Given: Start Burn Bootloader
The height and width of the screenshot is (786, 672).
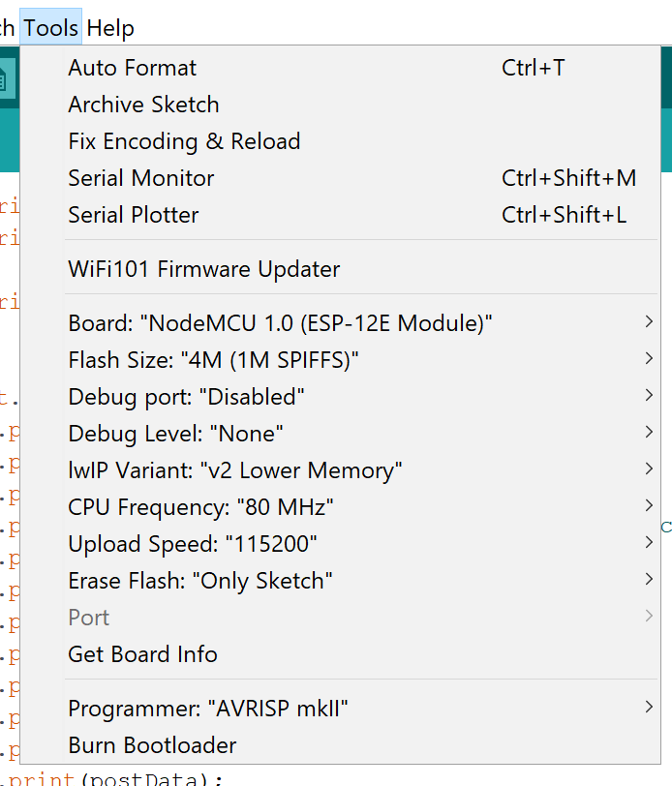Looking at the screenshot, I should point(152,745).
